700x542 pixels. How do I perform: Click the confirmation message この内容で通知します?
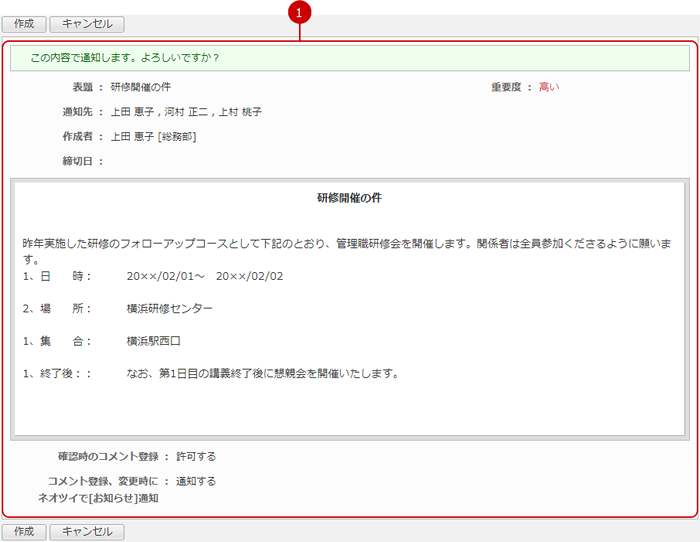point(125,58)
